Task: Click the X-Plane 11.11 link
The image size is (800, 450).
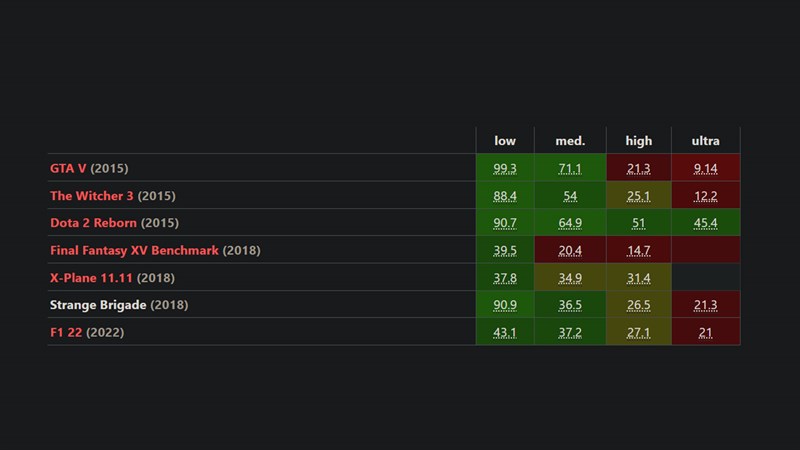Action: (x=91, y=278)
